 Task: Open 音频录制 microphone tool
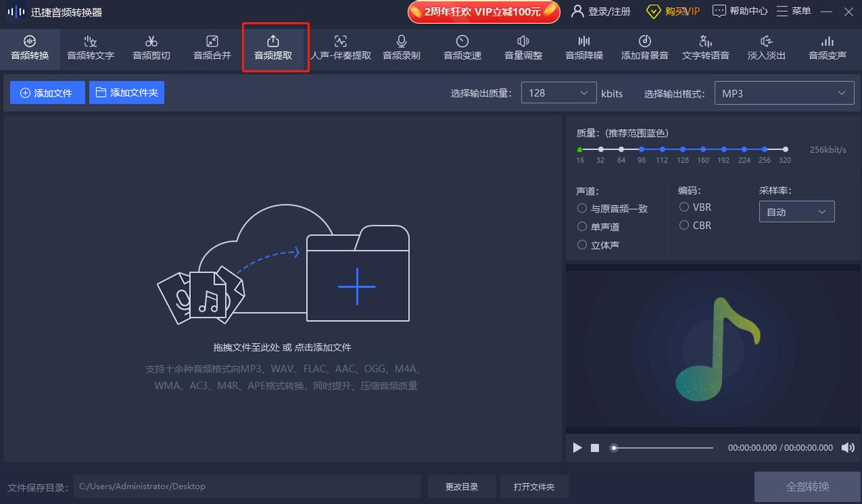tap(401, 47)
